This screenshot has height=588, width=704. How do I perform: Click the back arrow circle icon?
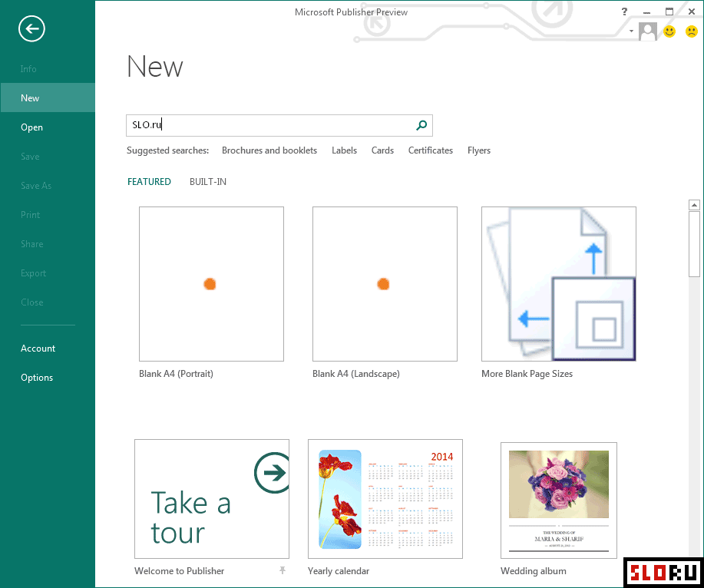[32, 28]
